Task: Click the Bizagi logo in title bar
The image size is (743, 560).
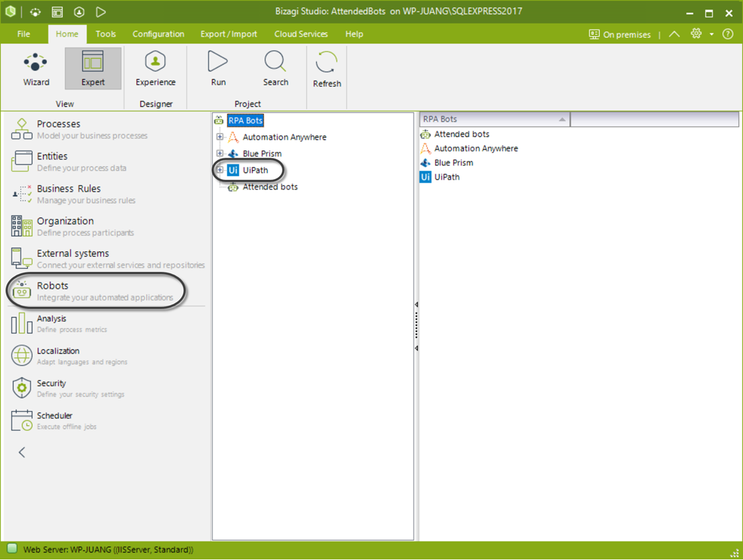Action: [10, 12]
